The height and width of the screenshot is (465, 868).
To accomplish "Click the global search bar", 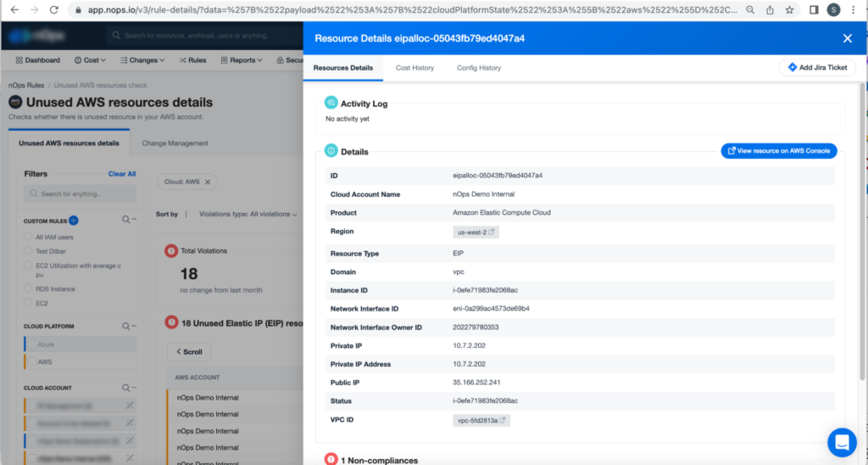I will pyautogui.click(x=205, y=36).
